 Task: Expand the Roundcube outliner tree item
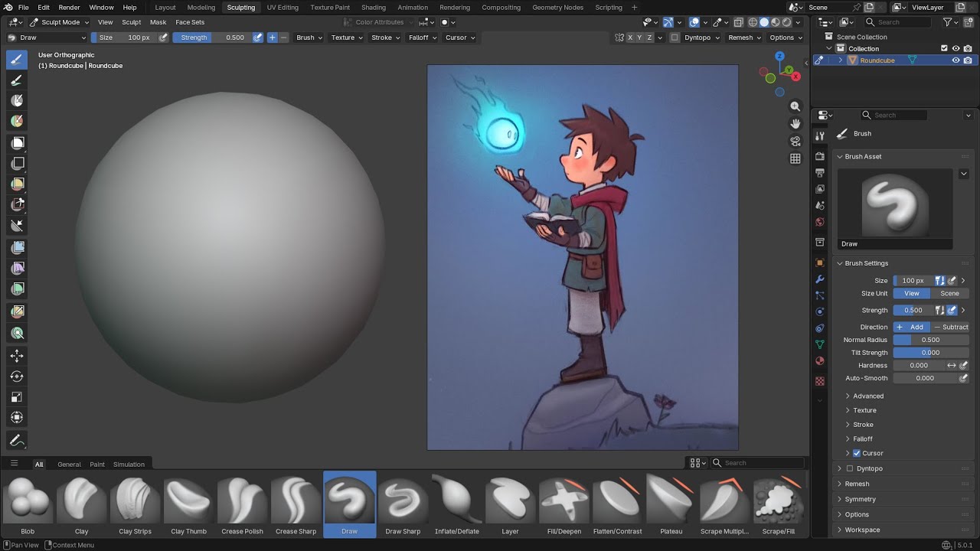click(841, 60)
